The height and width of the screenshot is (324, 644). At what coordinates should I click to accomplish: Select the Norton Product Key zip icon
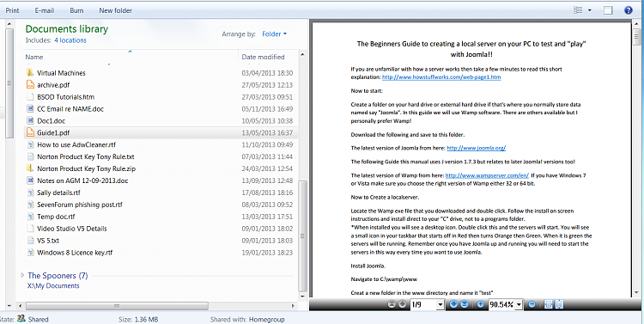pyautogui.click(x=30, y=168)
